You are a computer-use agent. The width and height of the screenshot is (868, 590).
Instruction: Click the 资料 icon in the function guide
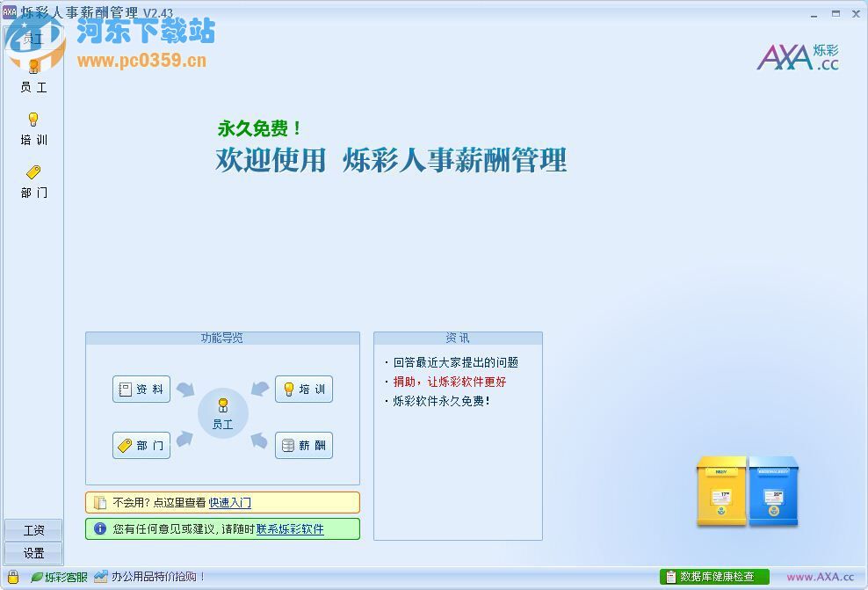[141, 390]
